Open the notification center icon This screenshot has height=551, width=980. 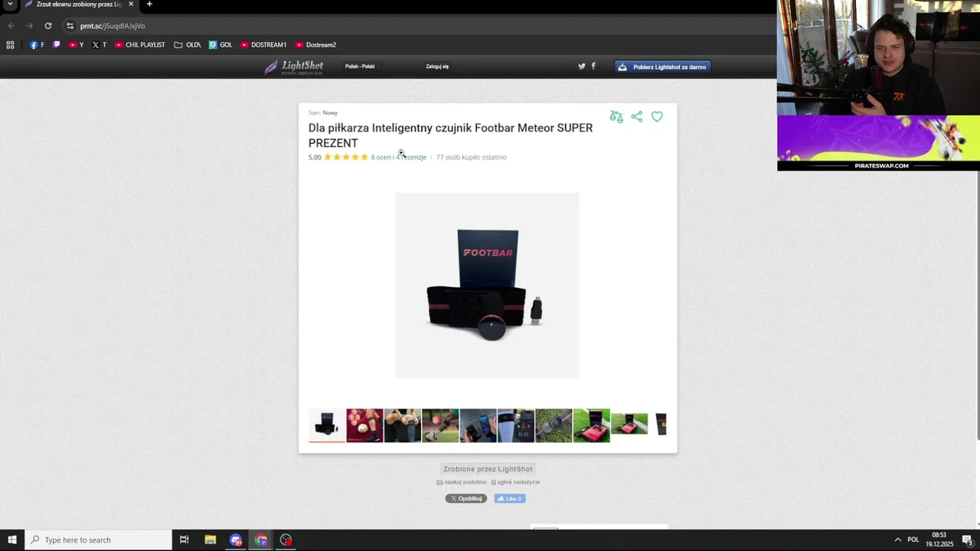[x=968, y=540]
